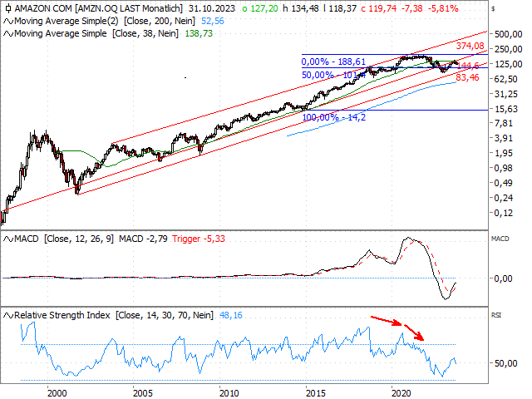
Task: Click the high value h 134,48
Action: point(301,8)
